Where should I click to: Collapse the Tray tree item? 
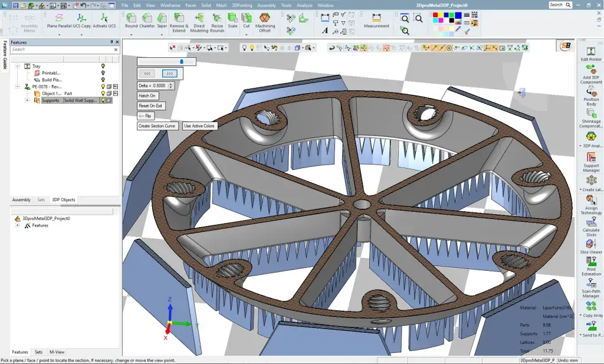[x=18, y=66]
